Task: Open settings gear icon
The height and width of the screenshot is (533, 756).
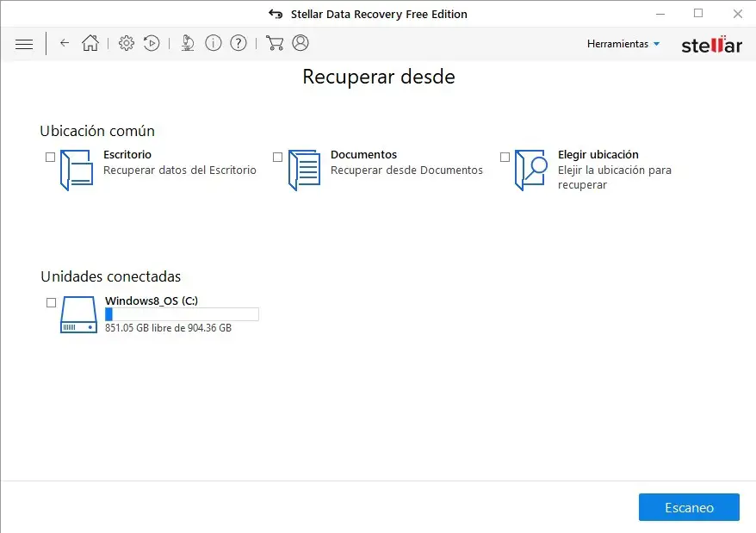Action: click(x=127, y=43)
